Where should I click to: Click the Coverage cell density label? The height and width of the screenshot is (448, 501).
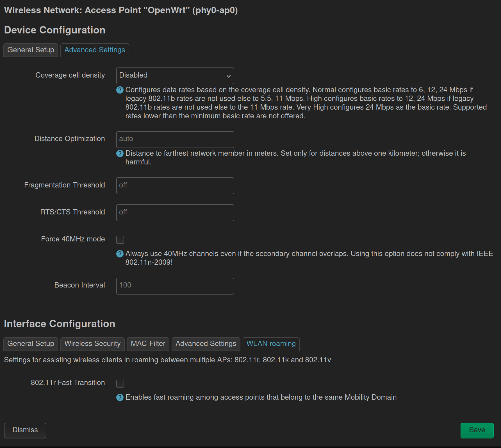[x=70, y=75]
